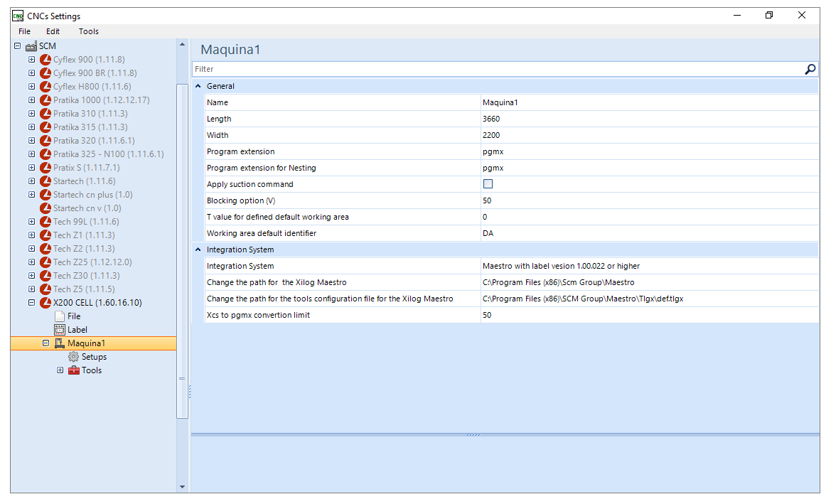Viewport: 831px width, 504px height.
Task: Click the Pratika 315 machine icon
Action: pos(45,127)
